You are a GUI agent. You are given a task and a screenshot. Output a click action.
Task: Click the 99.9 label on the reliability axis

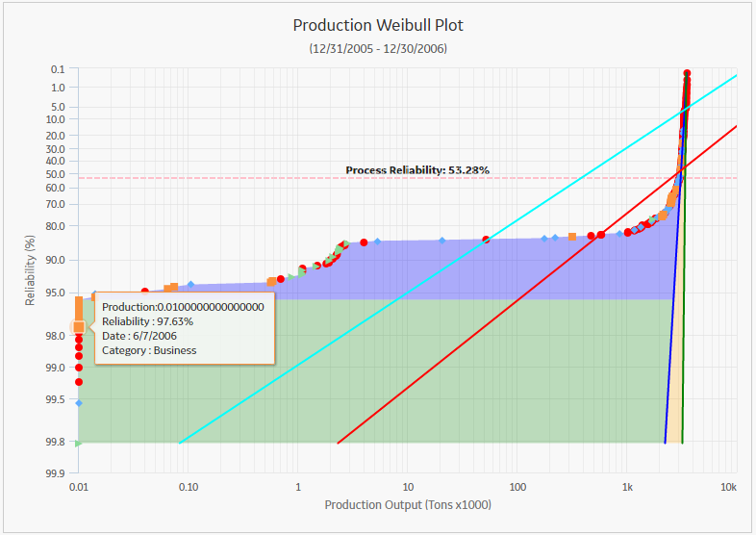[x=56, y=473]
